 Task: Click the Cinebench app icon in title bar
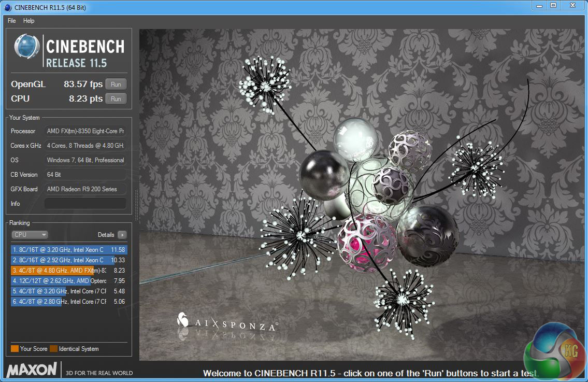click(x=7, y=6)
